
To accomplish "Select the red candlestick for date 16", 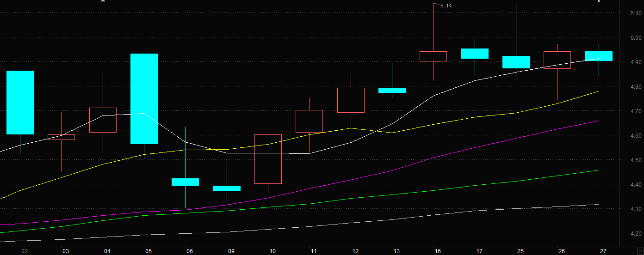I will click(433, 56).
